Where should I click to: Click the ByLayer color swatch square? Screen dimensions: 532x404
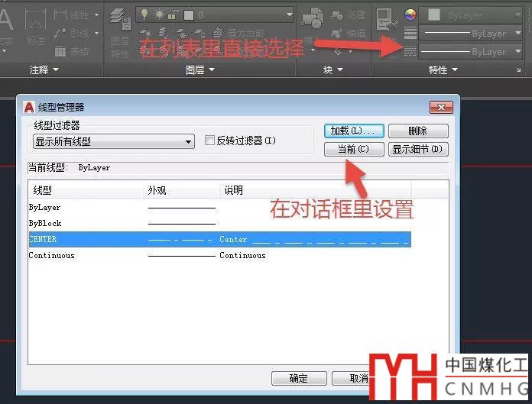(x=434, y=15)
